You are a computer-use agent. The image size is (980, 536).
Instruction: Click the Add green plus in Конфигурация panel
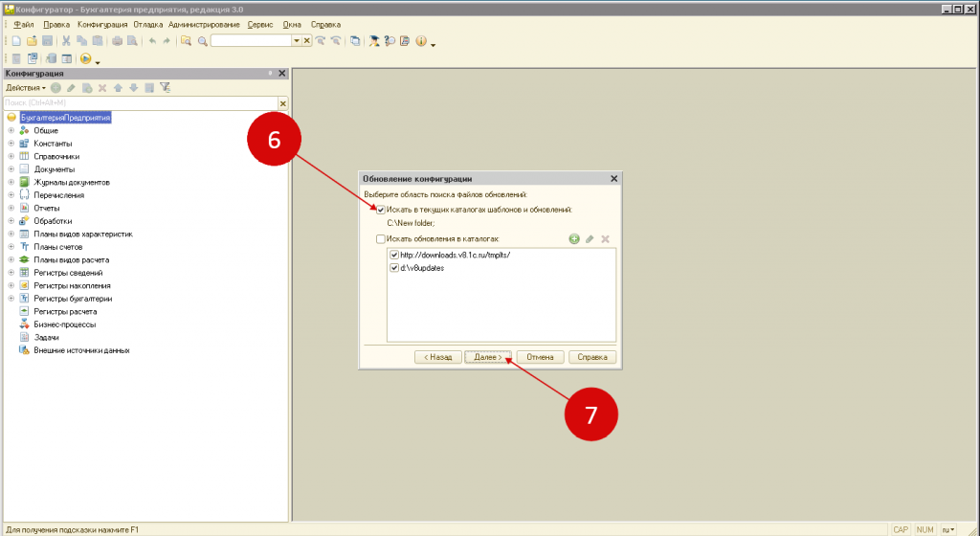[56, 88]
